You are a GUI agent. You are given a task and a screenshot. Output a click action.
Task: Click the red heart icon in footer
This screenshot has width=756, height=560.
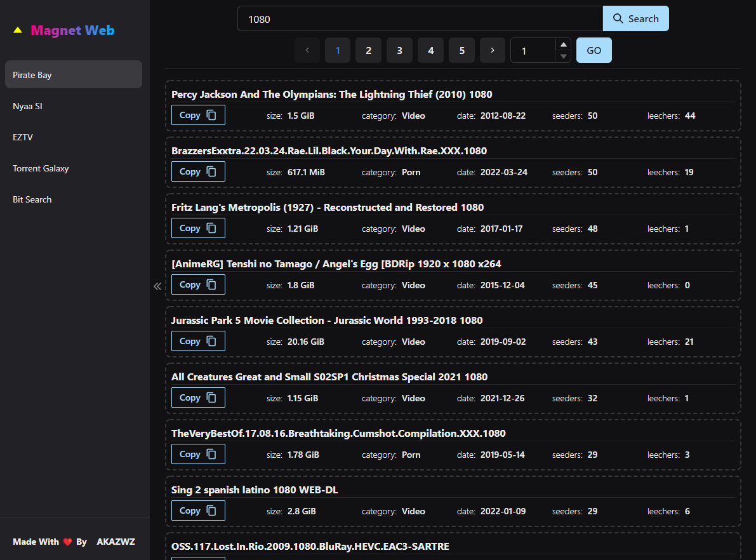(x=67, y=542)
